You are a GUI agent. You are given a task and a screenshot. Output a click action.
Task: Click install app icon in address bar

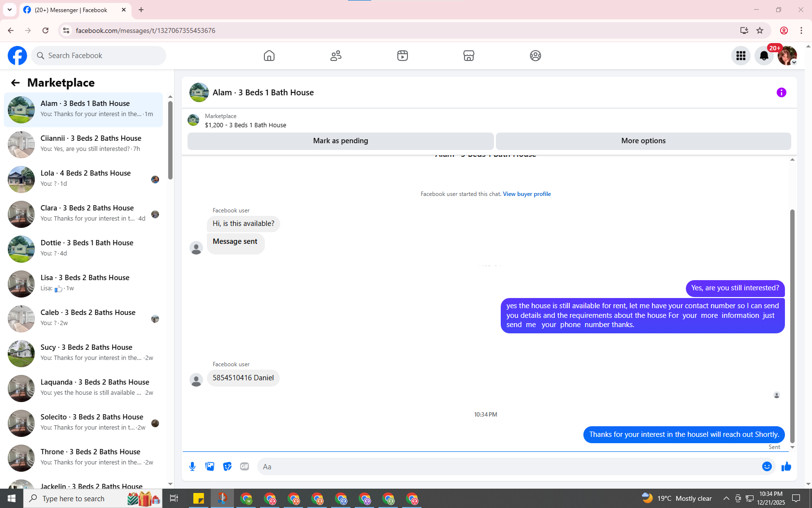click(x=744, y=30)
